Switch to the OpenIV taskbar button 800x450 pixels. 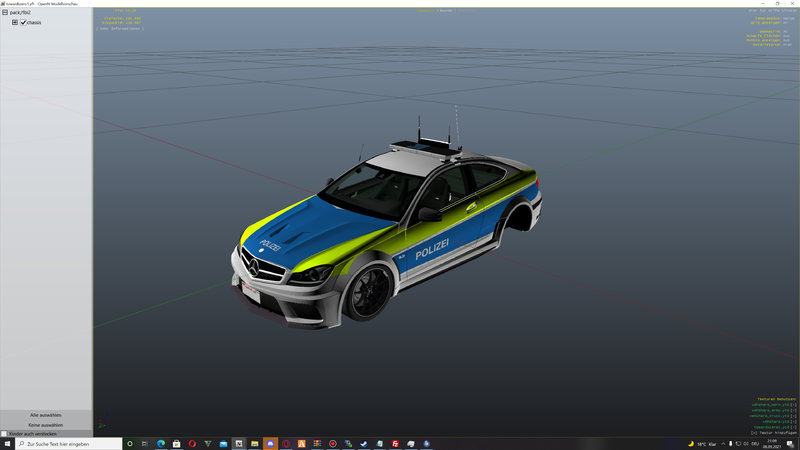pyautogui.click(x=239, y=444)
